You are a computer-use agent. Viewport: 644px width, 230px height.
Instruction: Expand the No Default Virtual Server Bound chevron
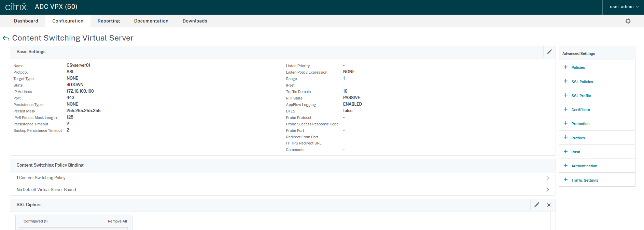(x=548, y=190)
